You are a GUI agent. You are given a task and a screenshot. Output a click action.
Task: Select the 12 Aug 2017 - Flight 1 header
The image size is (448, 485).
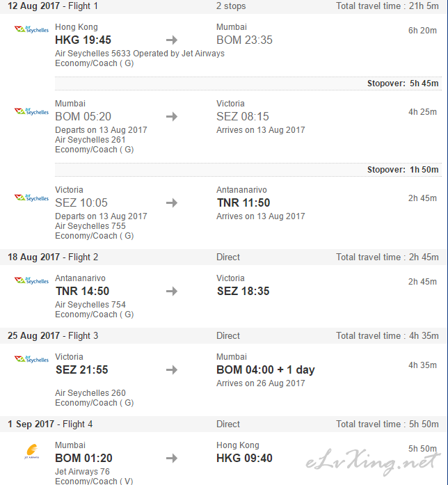tap(53, 6)
